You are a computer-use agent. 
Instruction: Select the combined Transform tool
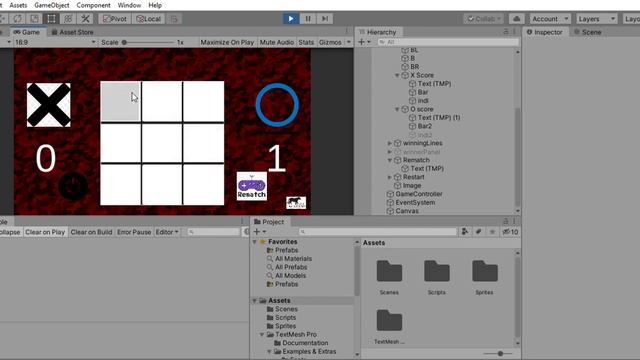[x=68, y=19]
